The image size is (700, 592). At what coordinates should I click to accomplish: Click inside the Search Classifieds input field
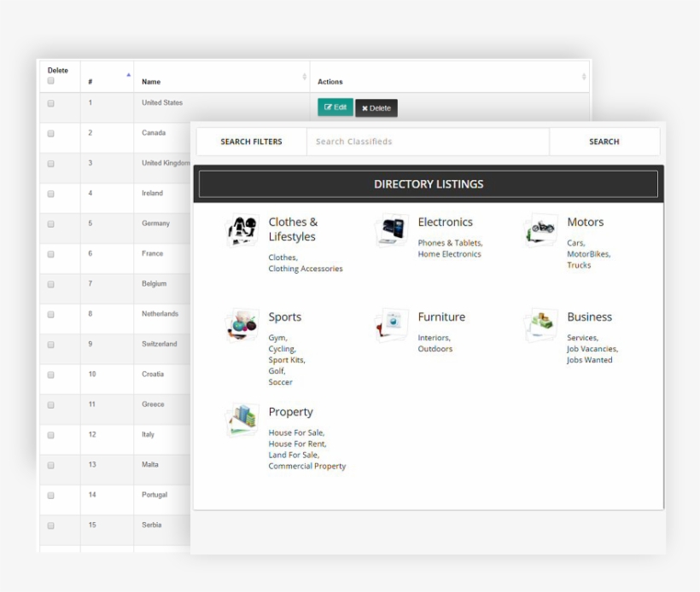427,142
